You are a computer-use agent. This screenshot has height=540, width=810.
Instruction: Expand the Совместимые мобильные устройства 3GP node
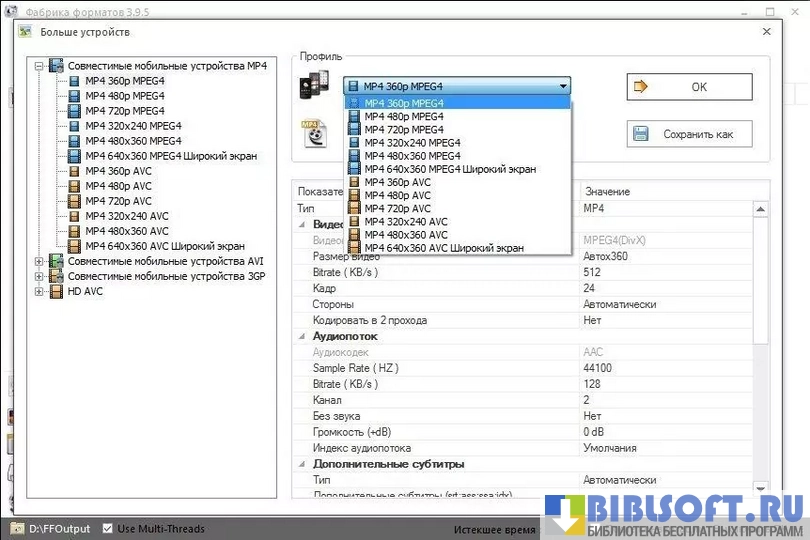pyautogui.click(x=39, y=276)
